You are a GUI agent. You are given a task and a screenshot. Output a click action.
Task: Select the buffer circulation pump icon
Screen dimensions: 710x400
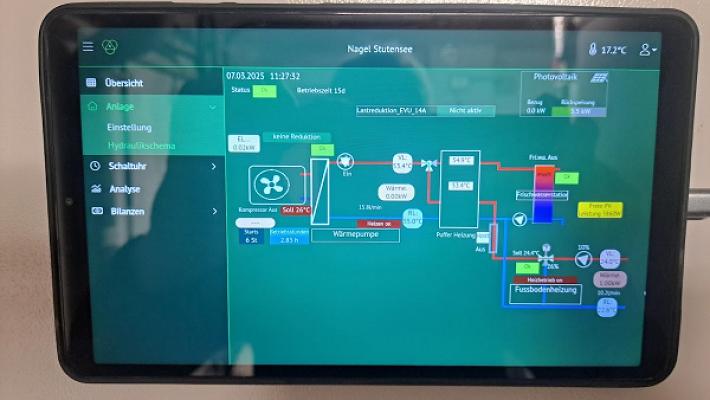point(519,219)
